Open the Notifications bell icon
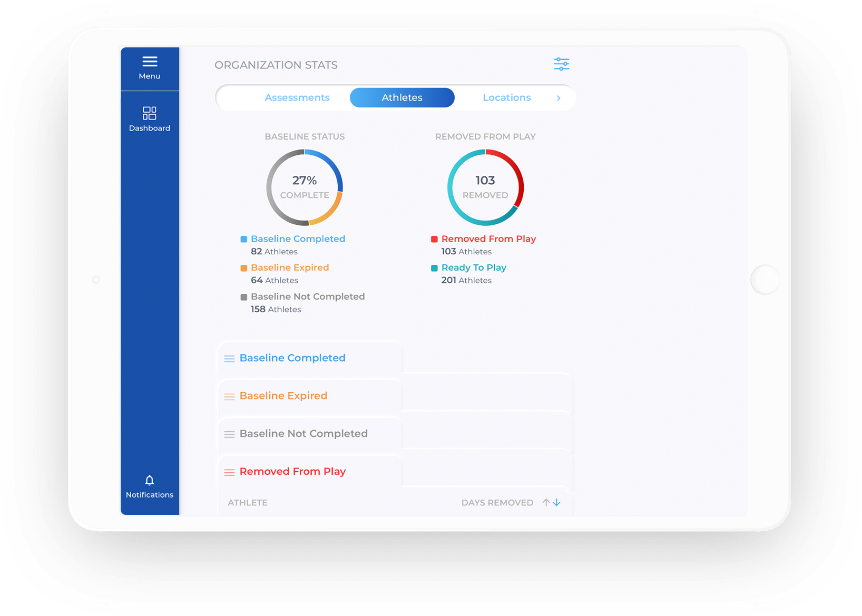 pos(150,480)
